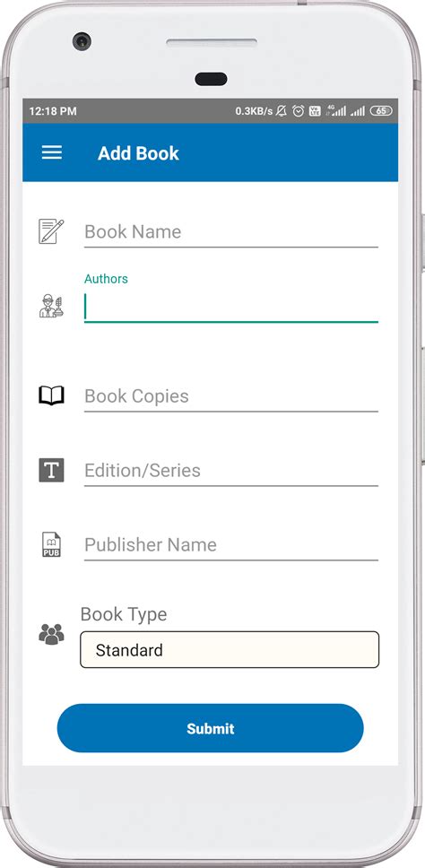Tap the Edition/Series text field
This screenshot has height=868, width=425.
point(231,471)
